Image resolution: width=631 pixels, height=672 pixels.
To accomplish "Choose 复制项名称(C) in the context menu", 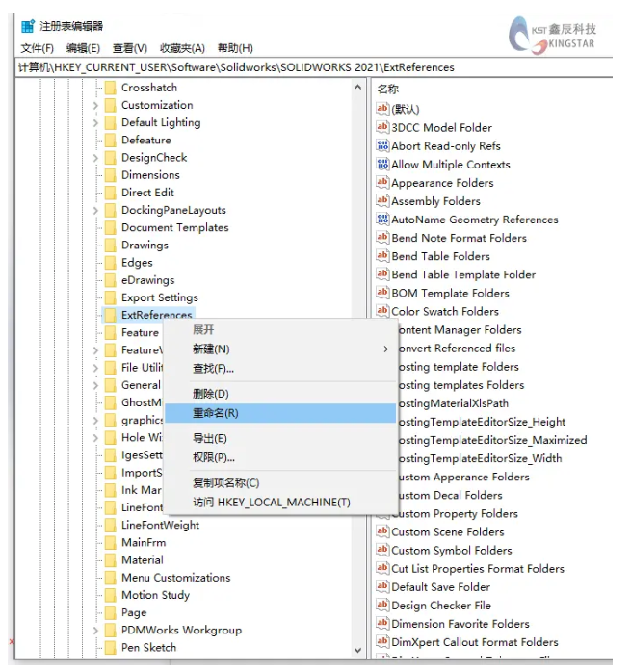I will [280, 482].
